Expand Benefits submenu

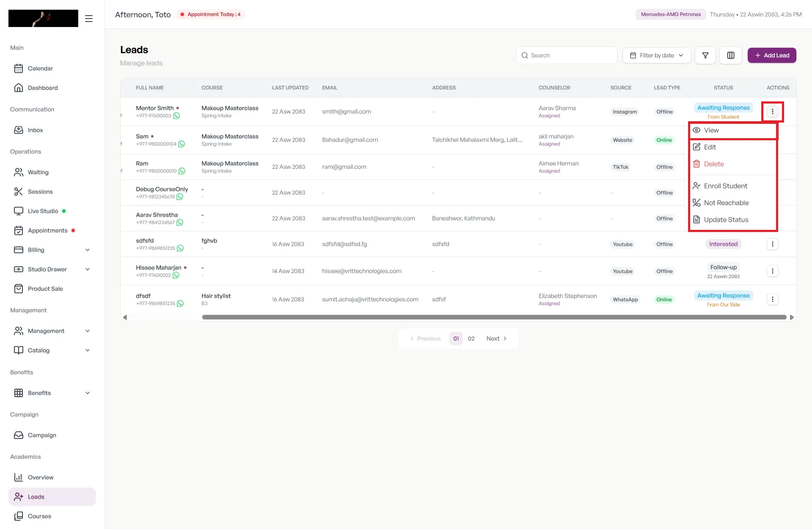[x=52, y=393]
